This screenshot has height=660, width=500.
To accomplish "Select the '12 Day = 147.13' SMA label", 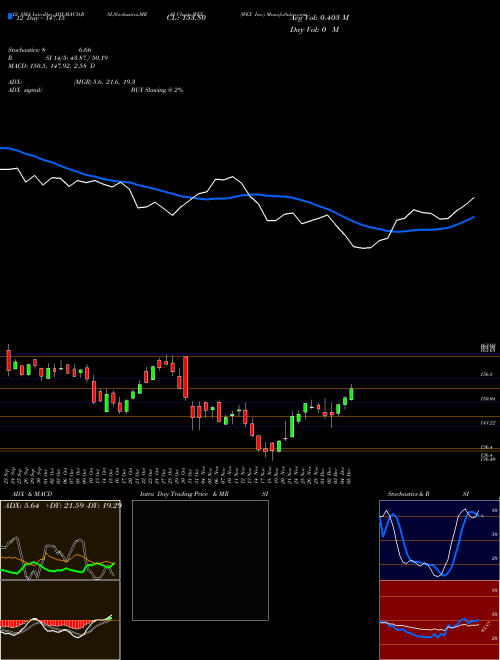I will click(39, 19).
